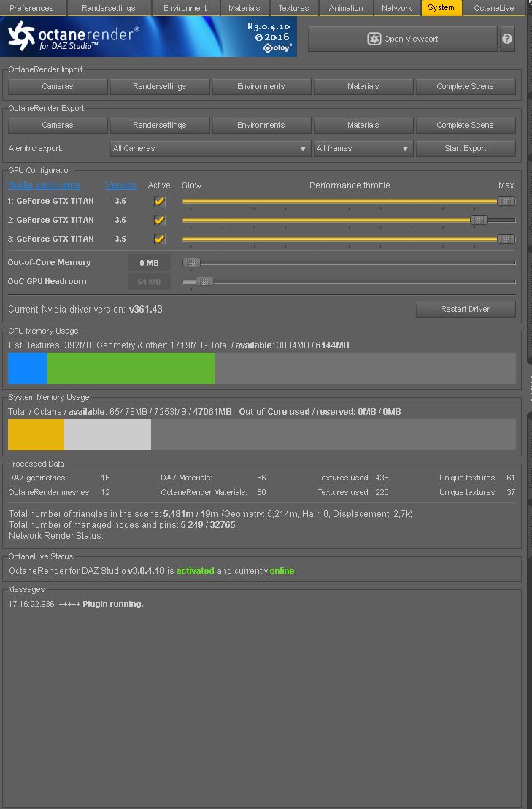This screenshot has height=809, width=532.
Task: Click GPU 2 performance throttle slider handle
Action: click(x=479, y=221)
